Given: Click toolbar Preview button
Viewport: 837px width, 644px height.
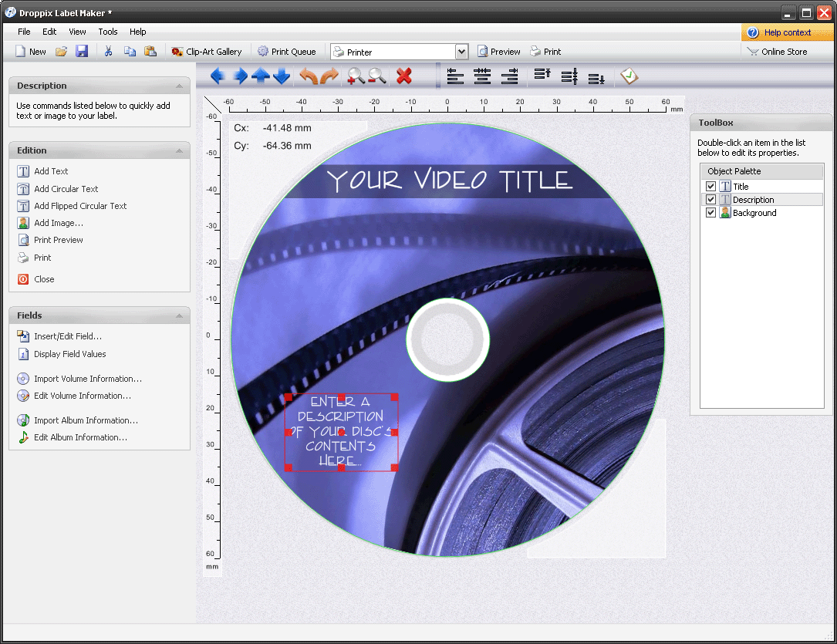Looking at the screenshot, I should 499,52.
